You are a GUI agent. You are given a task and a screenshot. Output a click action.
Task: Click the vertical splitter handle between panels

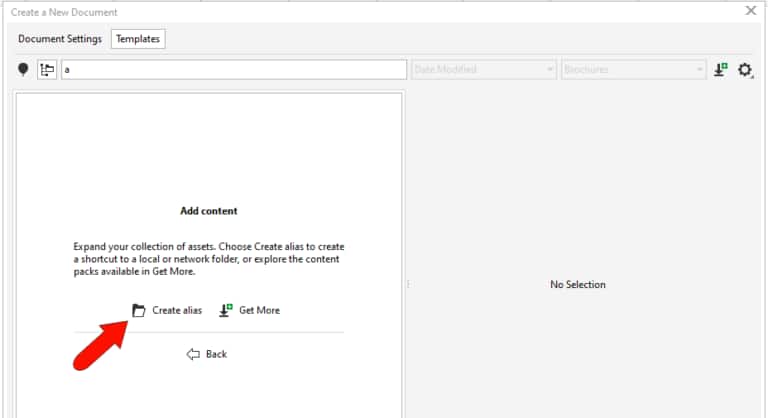pyautogui.click(x=406, y=285)
